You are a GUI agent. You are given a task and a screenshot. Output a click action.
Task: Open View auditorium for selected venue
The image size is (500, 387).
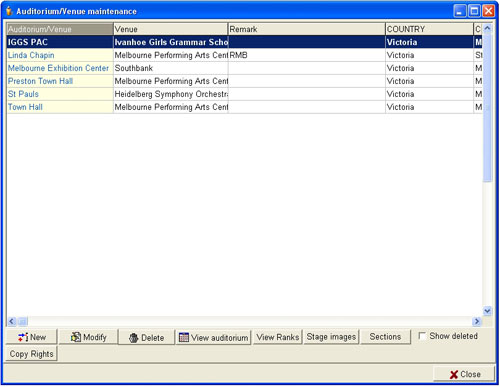click(x=213, y=337)
